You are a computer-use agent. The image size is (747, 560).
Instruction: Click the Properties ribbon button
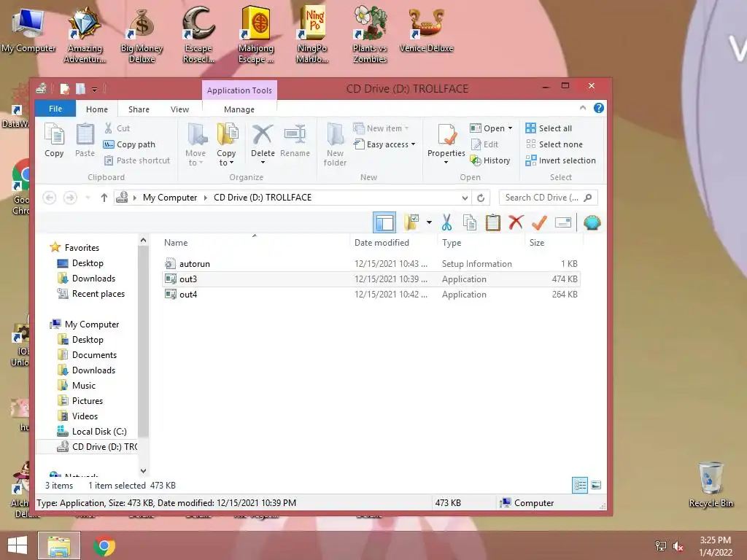point(446,144)
